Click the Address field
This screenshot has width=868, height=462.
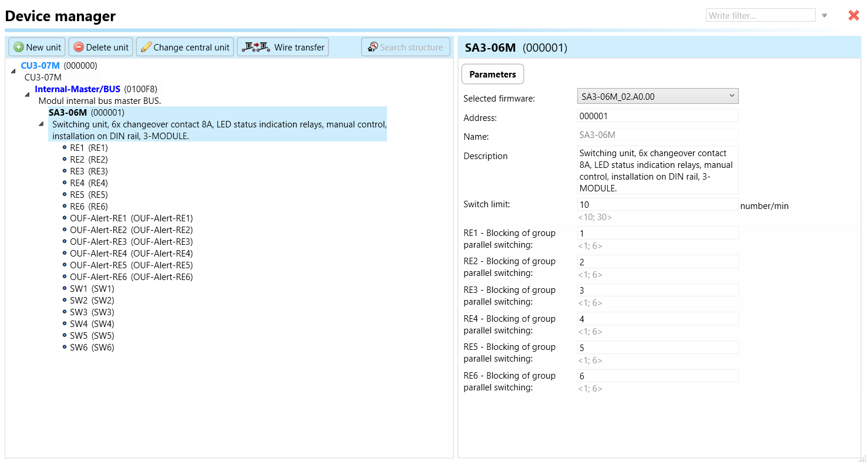pos(657,116)
